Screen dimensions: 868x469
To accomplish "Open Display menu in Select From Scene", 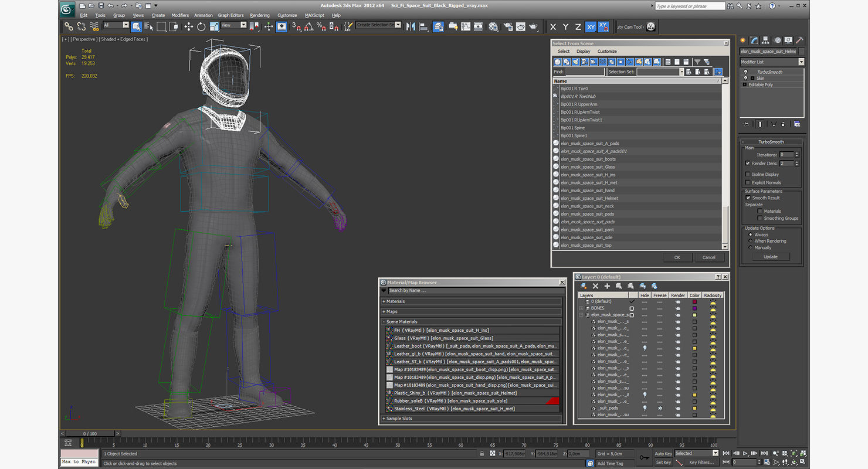I will point(584,51).
